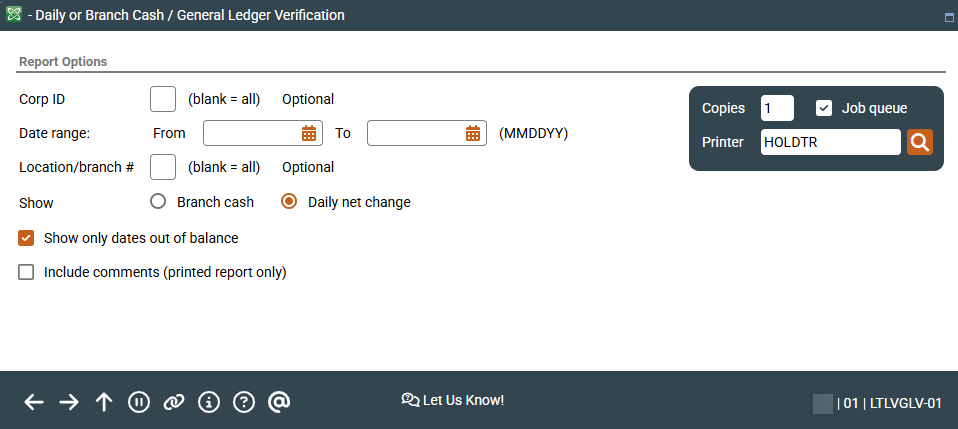Select the Daily net change option
Screen dimensions: 958x429
289,202
